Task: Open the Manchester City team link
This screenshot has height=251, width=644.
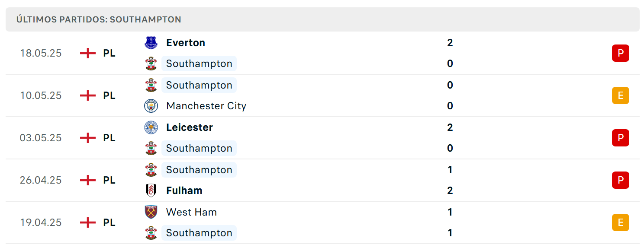Action: click(206, 106)
